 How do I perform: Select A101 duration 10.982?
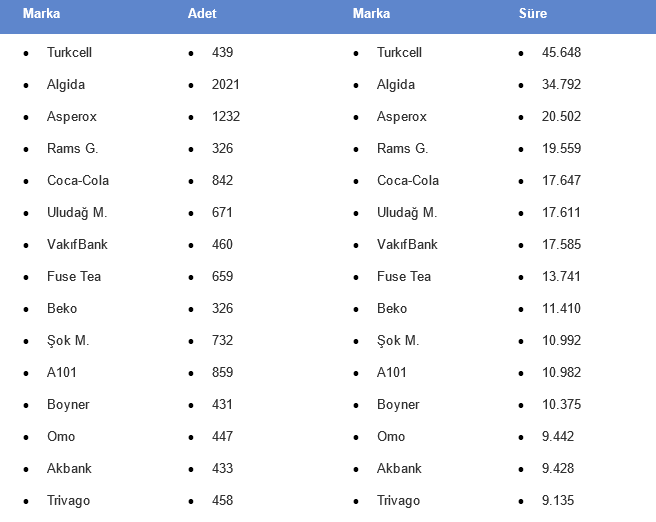561,372
